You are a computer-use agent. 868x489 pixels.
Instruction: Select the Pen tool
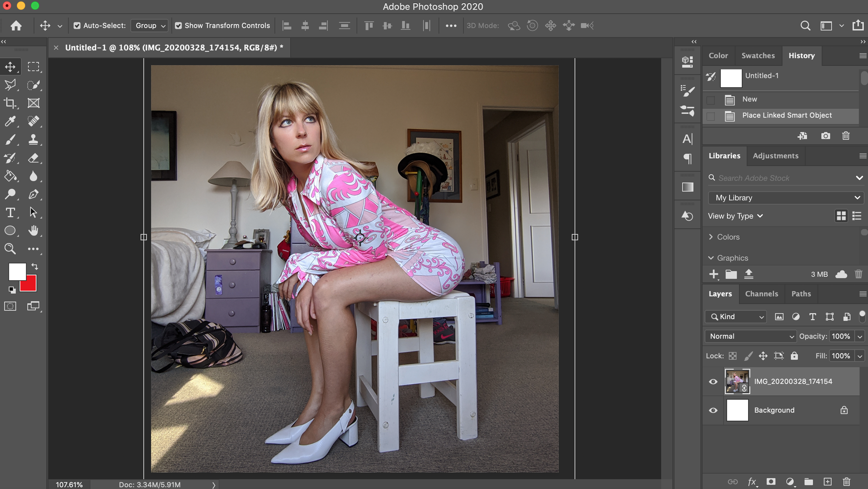coord(33,194)
